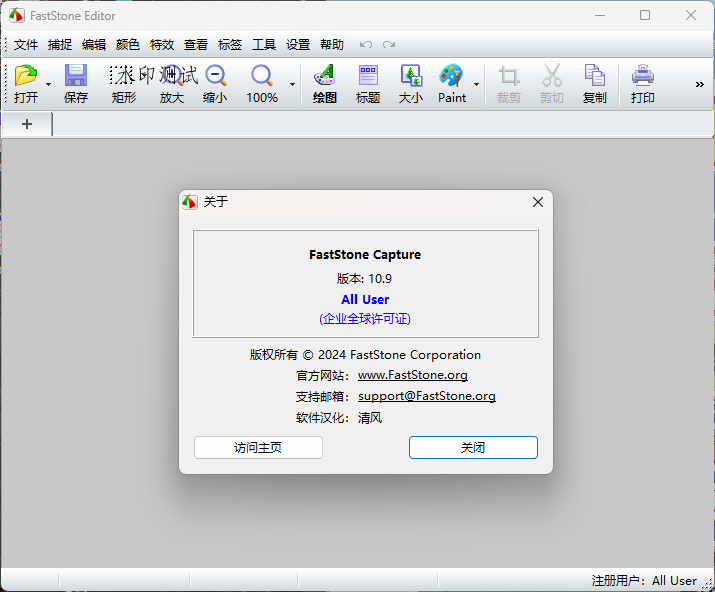Image resolution: width=715 pixels, height=592 pixels.
Task: Close the About dialog with X
Action: click(x=538, y=202)
